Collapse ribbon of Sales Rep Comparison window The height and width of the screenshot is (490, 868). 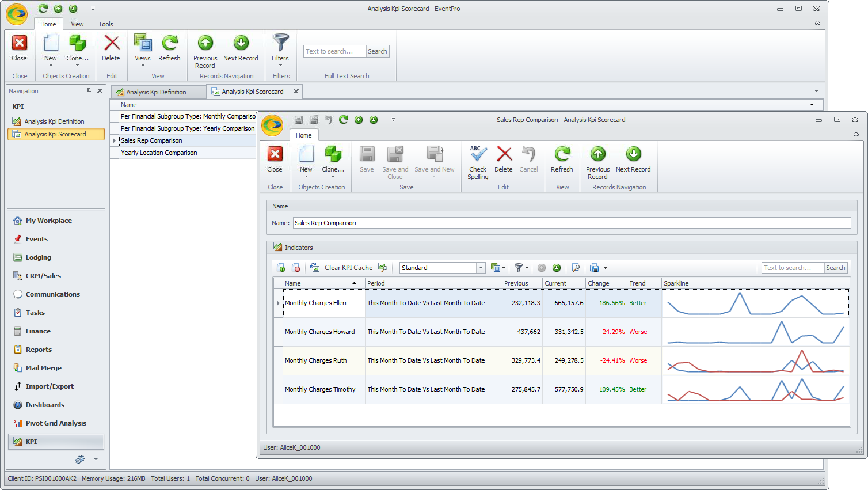coord(856,134)
